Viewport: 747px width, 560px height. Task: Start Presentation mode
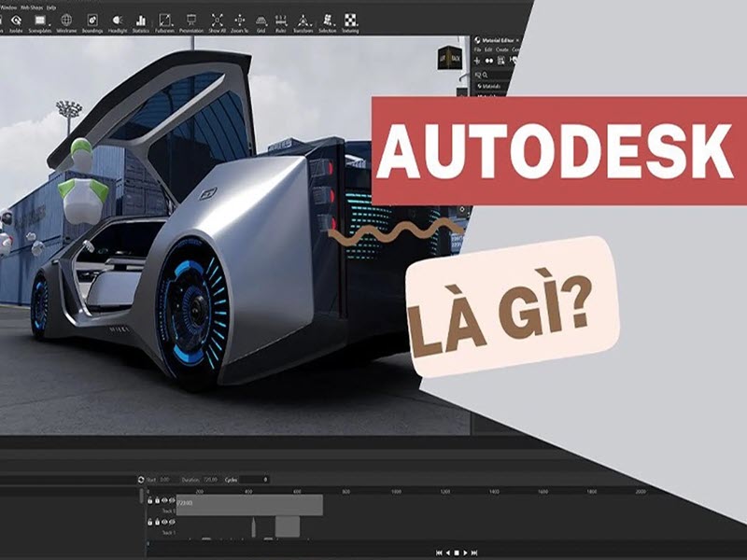click(x=191, y=22)
